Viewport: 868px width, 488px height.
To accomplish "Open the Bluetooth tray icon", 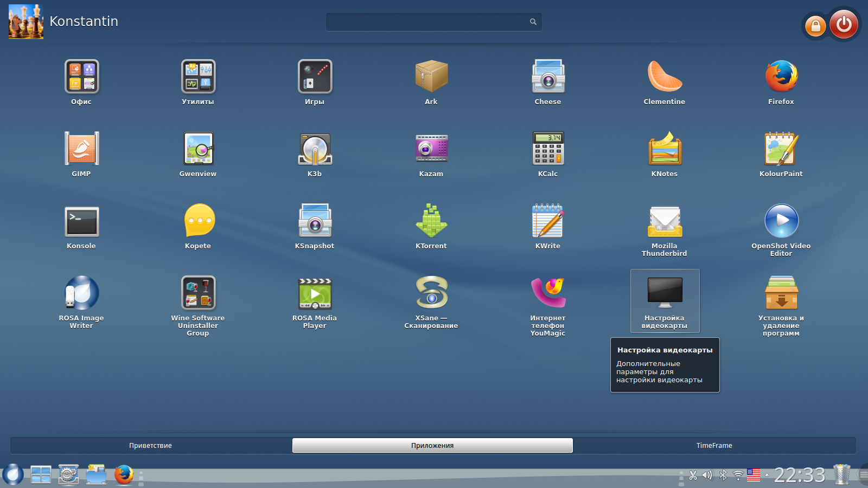I will pos(723,476).
